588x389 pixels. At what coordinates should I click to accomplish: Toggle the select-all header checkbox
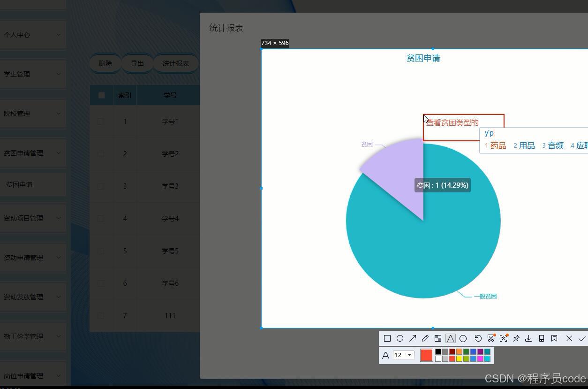tap(101, 95)
